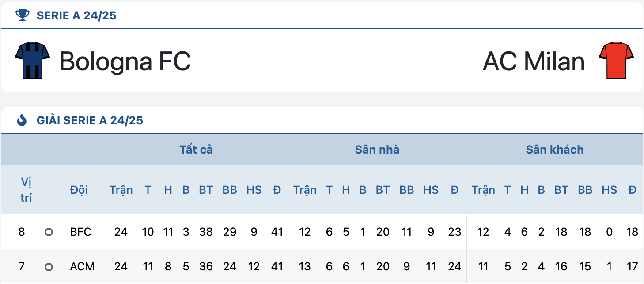Sort by the Vị trí column header
644x284 pixels.
[x=26, y=190]
